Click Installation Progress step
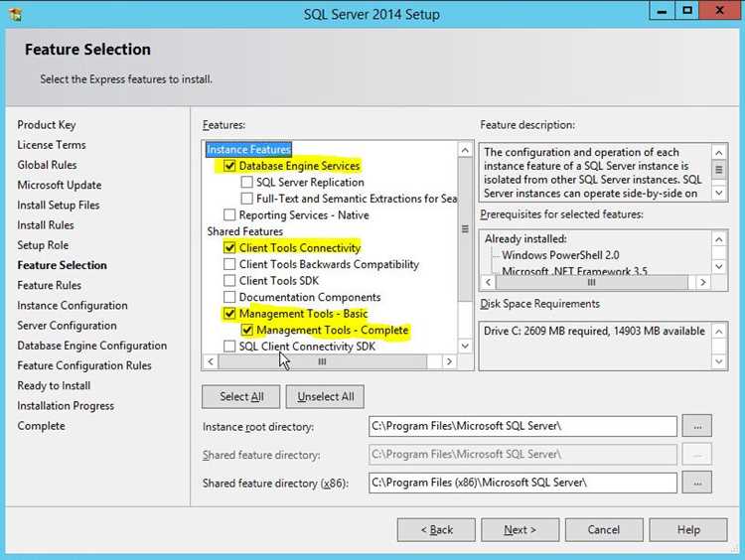Image resolution: width=745 pixels, height=560 pixels. pos(66,406)
